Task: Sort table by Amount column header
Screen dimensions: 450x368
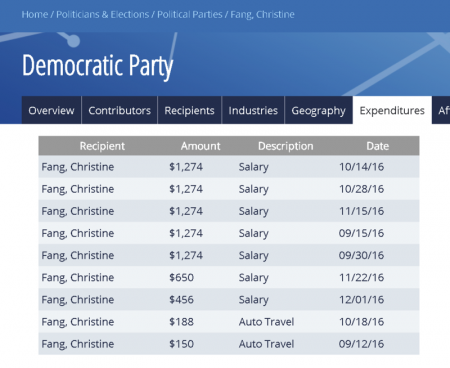Action: 200,146
